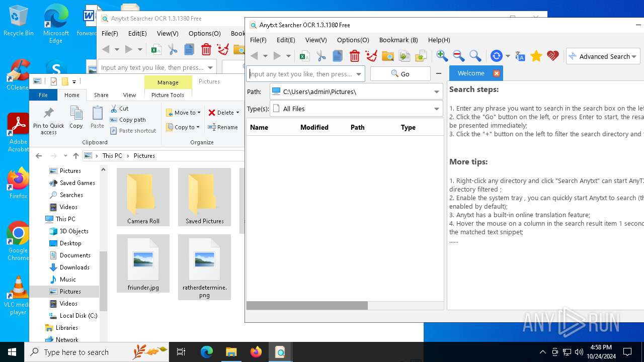Click the translate icon in Anytxt toolbar
The height and width of the screenshot is (362, 644).
click(x=520, y=56)
